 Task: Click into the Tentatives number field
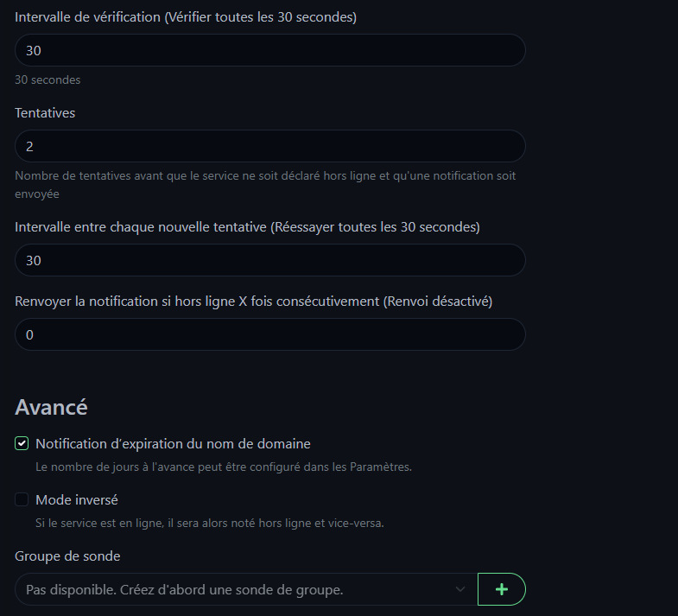click(269, 146)
